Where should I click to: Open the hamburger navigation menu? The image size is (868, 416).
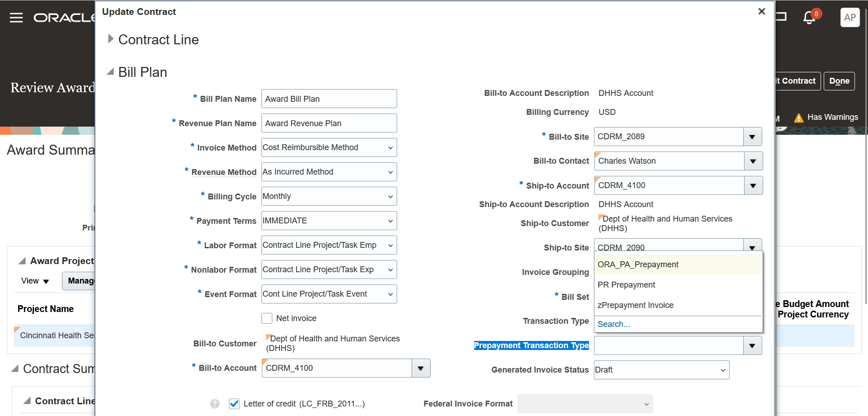pyautogui.click(x=16, y=18)
